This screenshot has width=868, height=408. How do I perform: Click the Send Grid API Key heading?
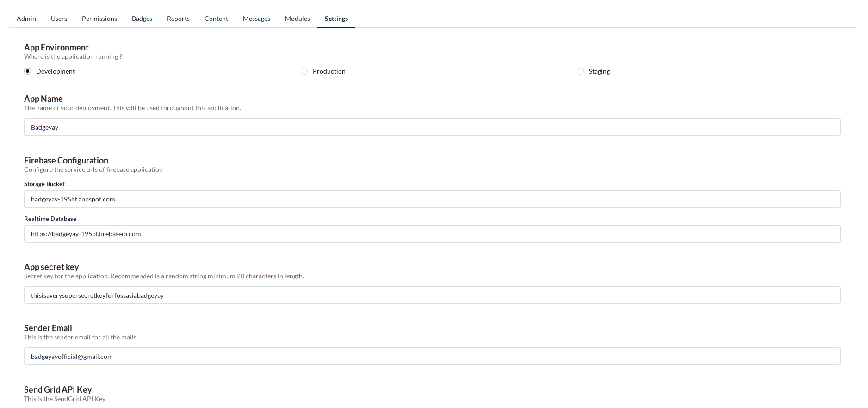[x=58, y=389]
